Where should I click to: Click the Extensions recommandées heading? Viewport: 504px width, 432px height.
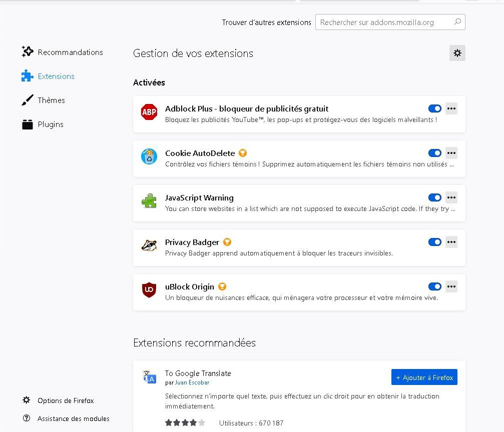(195, 342)
